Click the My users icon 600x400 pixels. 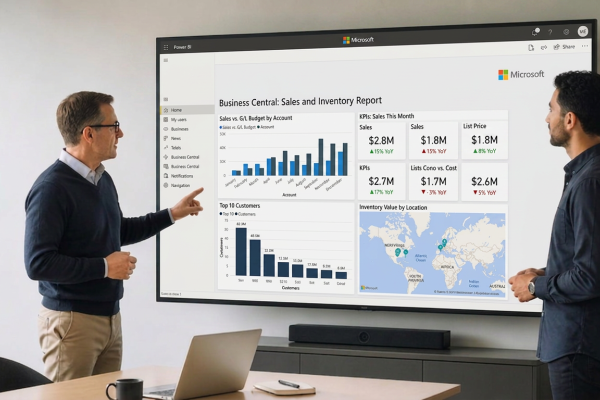click(166, 119)
